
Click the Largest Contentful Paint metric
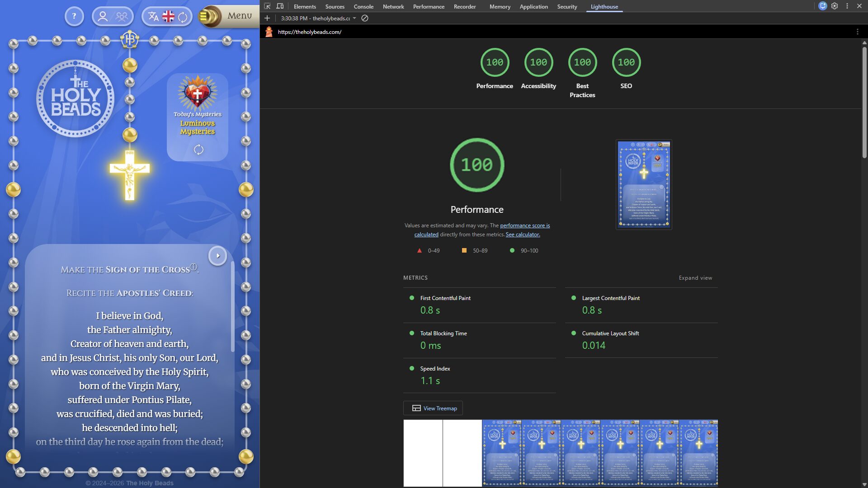(x=641, y=305)
